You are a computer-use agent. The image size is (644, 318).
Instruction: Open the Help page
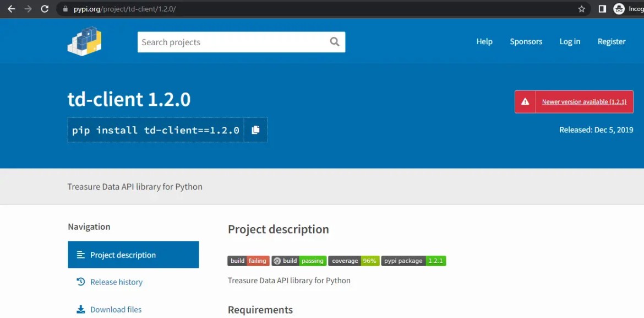pos(484,41)
